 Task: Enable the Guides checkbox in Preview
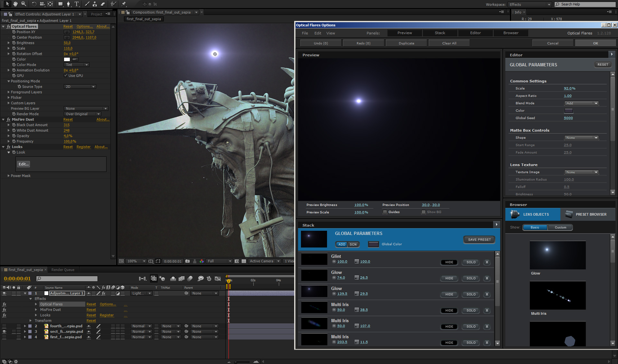click(x=385, y=212)
